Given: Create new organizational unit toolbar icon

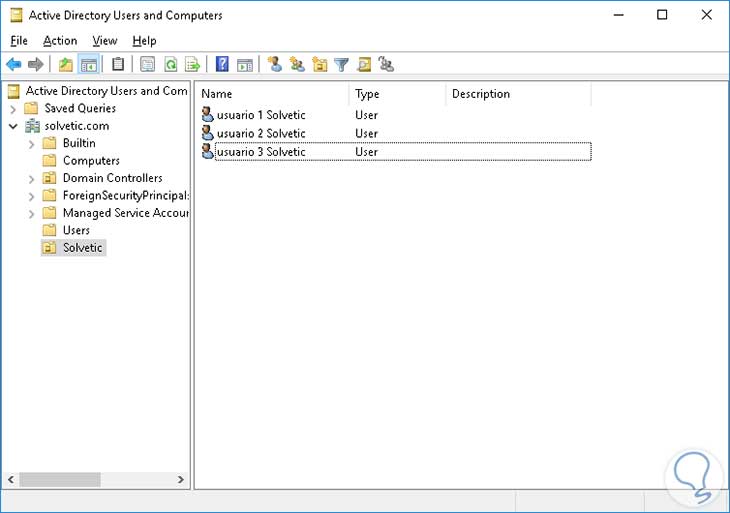Looking at the screenshot, I should coord(319,64).
